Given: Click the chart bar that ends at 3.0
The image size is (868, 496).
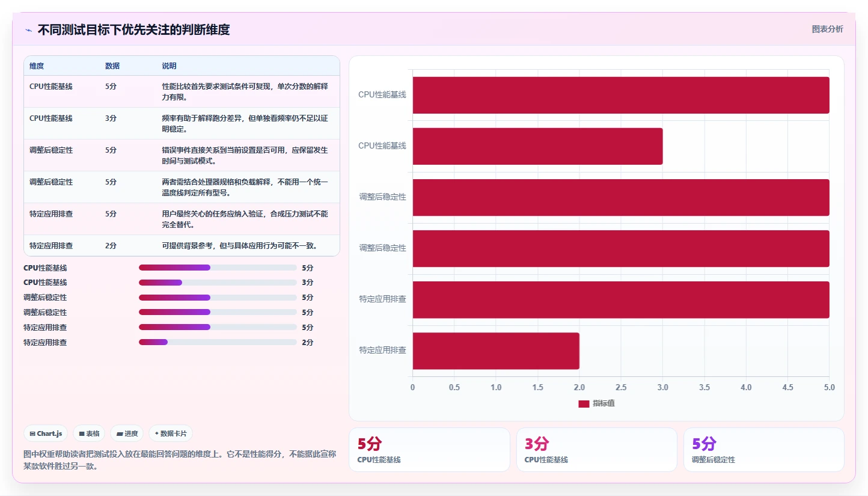Looking at the screenshot, I should (537, 146).
